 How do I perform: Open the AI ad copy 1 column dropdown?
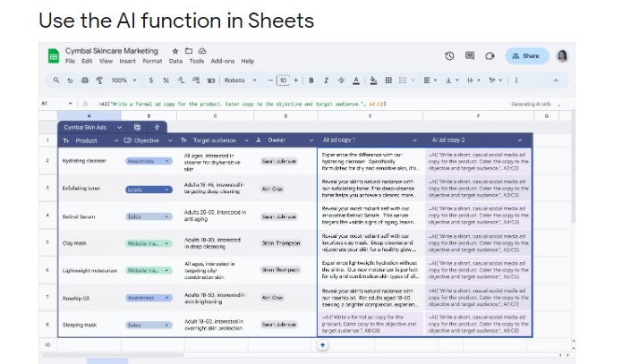[414, 140]
